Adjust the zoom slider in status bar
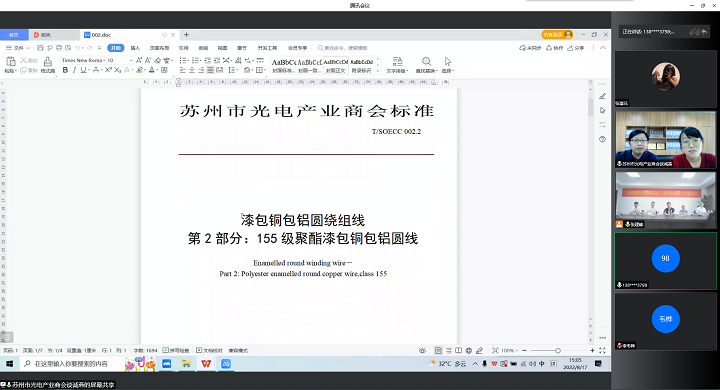This screenshot has height=390, width=720. [x=557, y=350]
